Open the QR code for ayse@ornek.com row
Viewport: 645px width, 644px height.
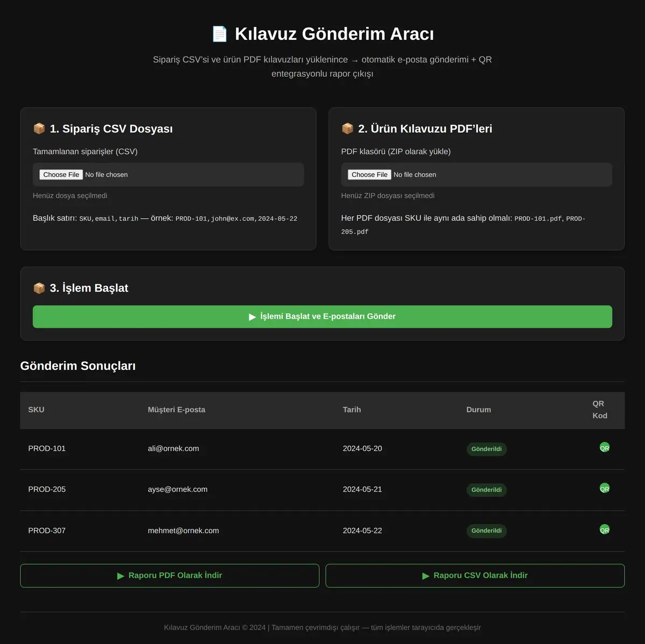[x=605, y=488]
